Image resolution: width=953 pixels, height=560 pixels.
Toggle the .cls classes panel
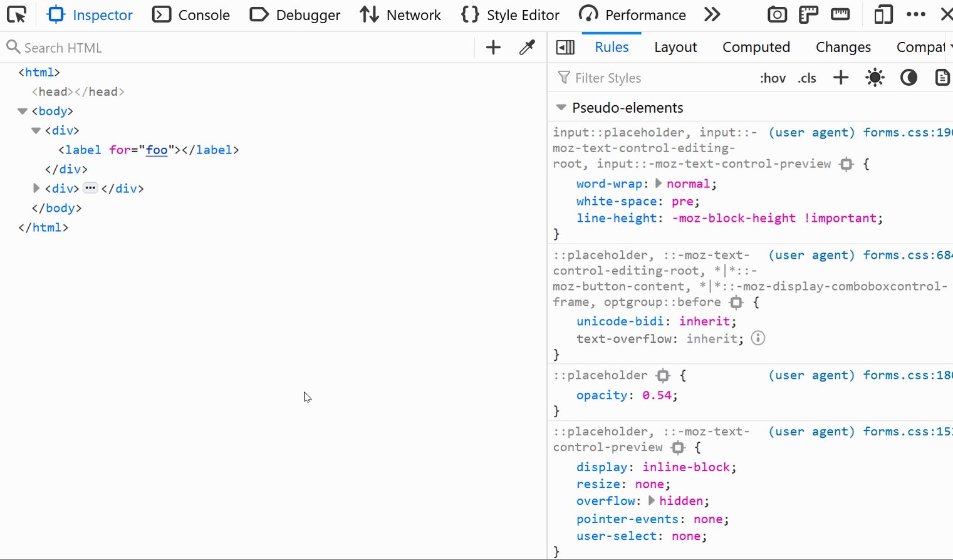point(807,78)
